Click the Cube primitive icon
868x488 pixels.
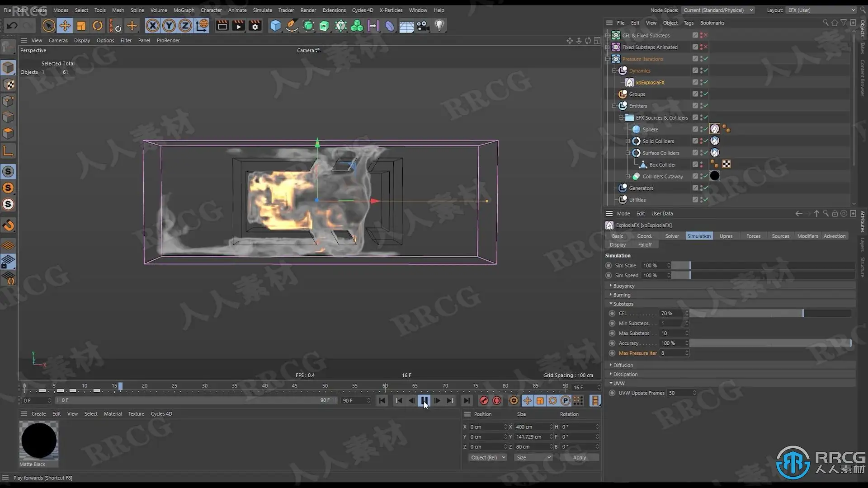(x=275, y=26)
